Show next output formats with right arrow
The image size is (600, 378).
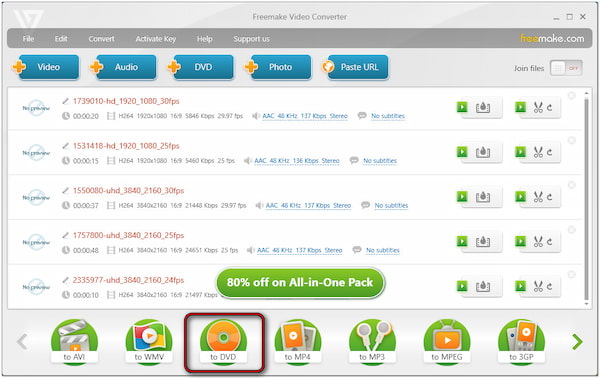coord(577,342)
